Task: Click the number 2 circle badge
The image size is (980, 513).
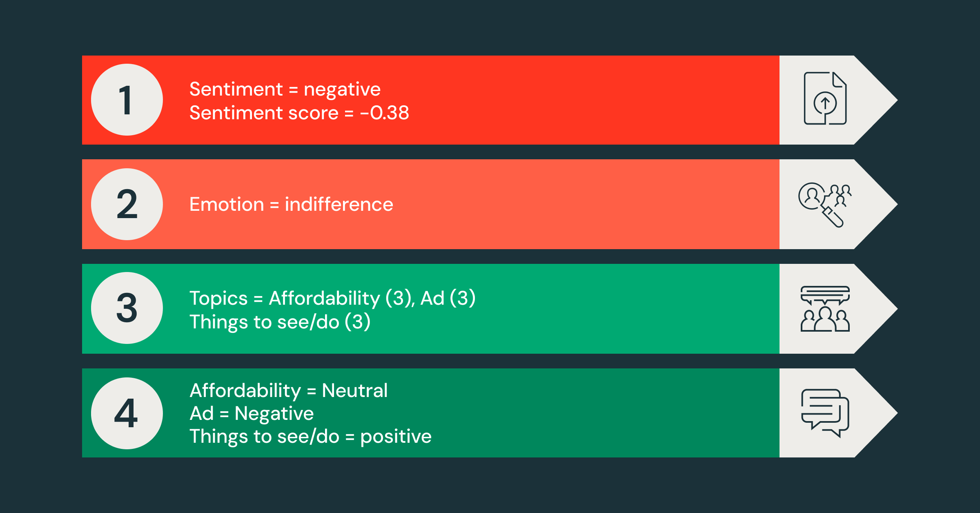Action: point(127,204)
